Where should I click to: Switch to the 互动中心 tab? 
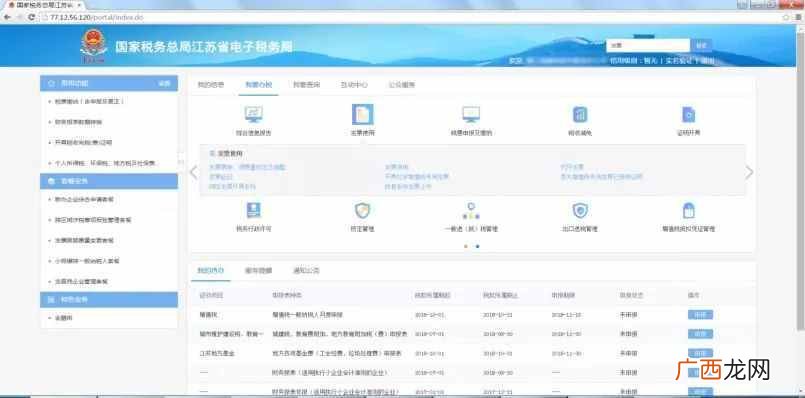[354, 85]
